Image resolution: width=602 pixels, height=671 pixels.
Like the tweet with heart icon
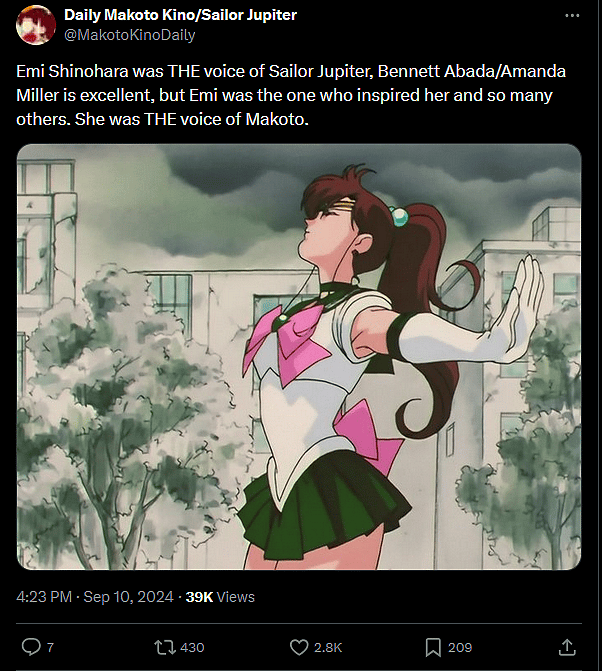coord(299,647)
